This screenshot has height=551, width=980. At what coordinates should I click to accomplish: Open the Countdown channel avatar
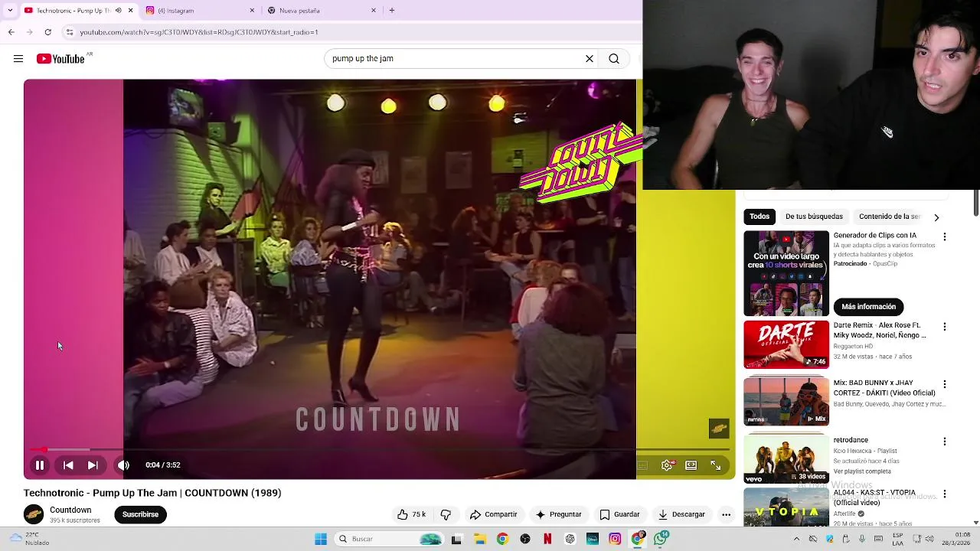[34, 514]
